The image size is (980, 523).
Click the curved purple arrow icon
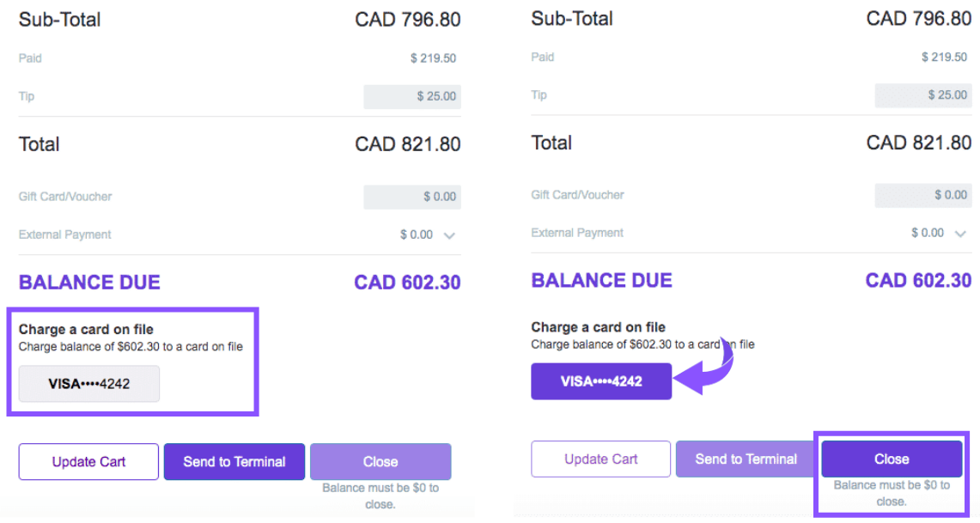pyautogui.click(x=706, y=369)
